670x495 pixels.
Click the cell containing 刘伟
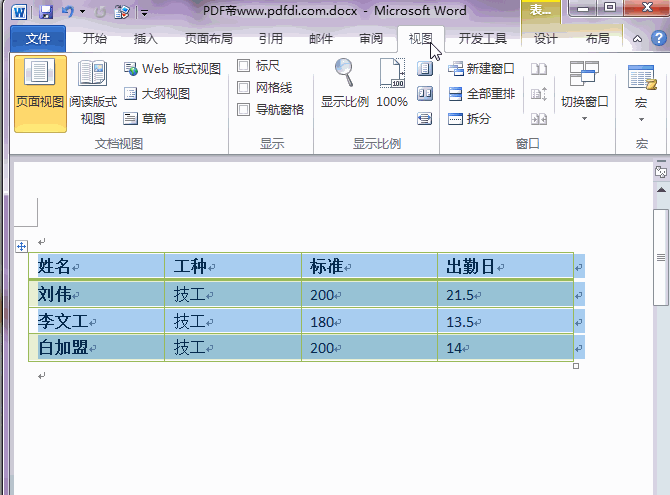pos(97,294)
